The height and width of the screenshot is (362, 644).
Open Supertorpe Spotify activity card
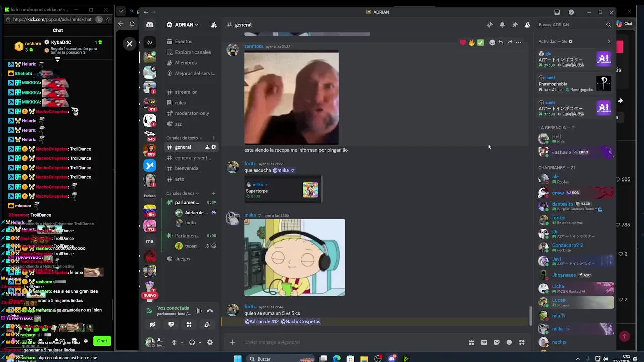point(283,190)
